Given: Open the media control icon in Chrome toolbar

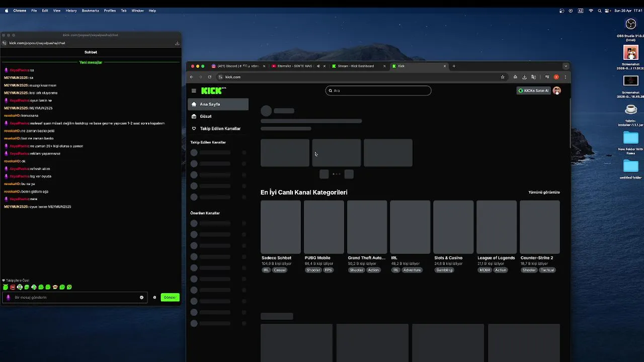Looking at the screenshot, I should (547, 77).
